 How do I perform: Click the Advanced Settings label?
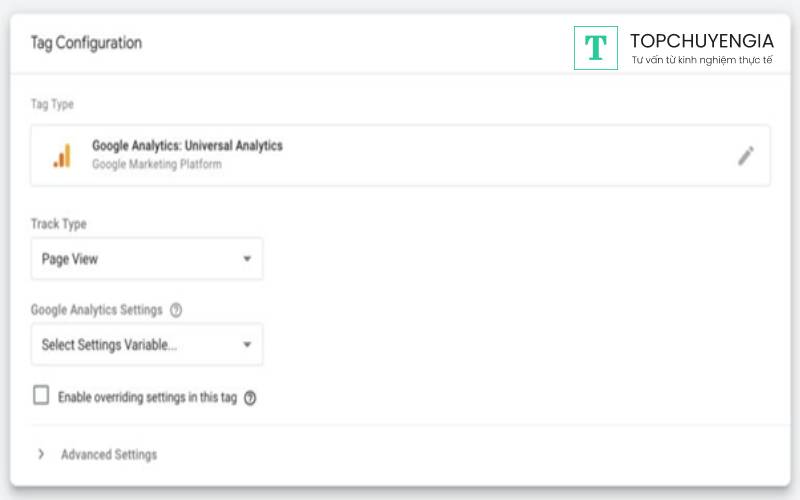(x=109, y=454)
